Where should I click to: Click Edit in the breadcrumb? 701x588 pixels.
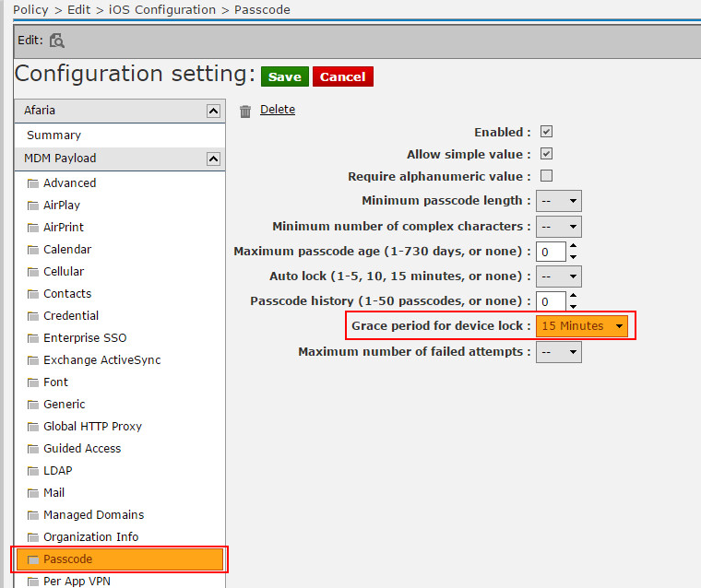[x=79, y=10]
